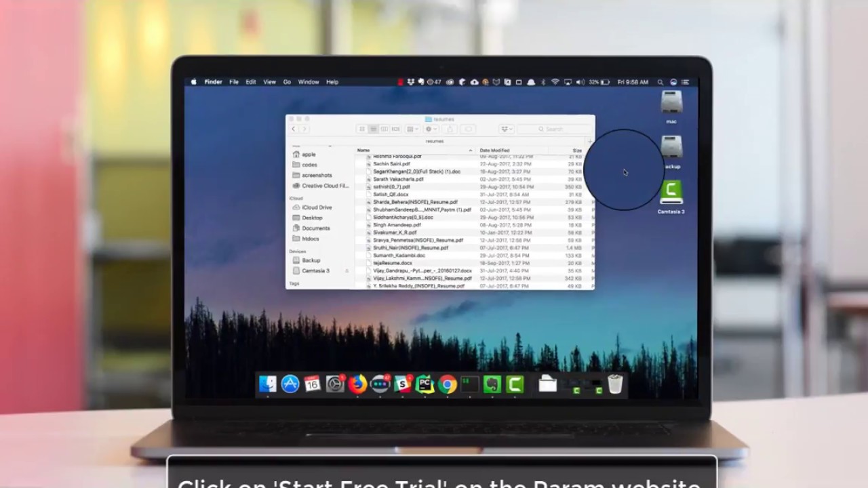Image resolution: width=868 pixels, height=488 pixels.
Task: Open the View menu
Action: (269, 82)
